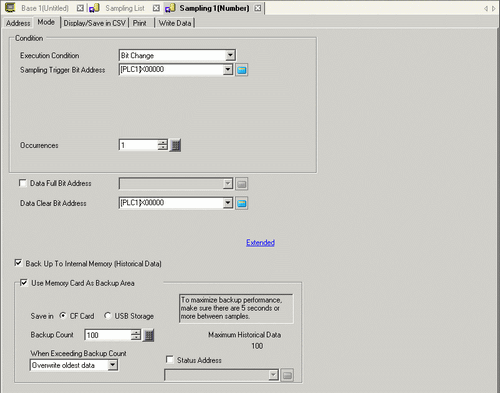Expand Data Full Bit Address dropdown
500x393 pixels.
pyautogui.click(x=228, y=184)
